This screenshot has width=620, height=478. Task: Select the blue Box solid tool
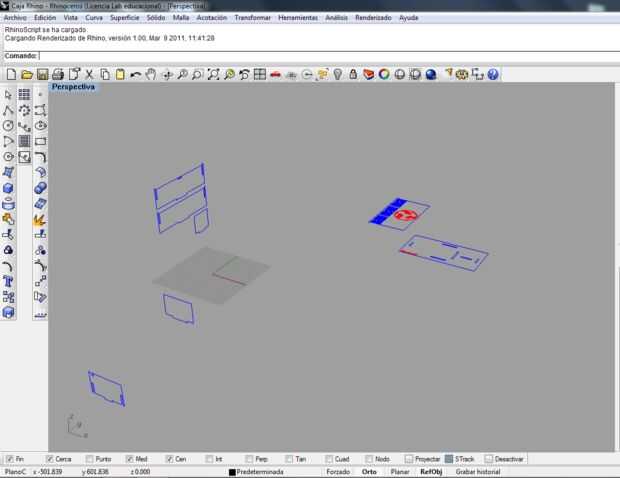point(8,188)
